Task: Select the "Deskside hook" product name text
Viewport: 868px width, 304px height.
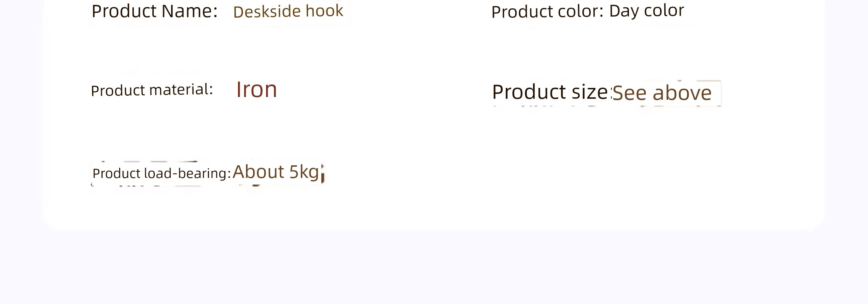Action: point(288,11)
